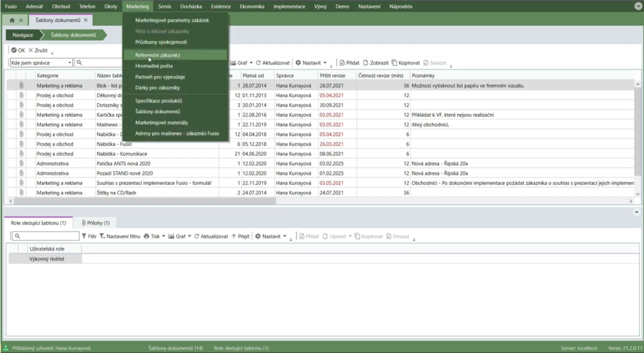Click paperclip icon of first table row
This screenshot has width=644, height=353.
click(21, 86)
